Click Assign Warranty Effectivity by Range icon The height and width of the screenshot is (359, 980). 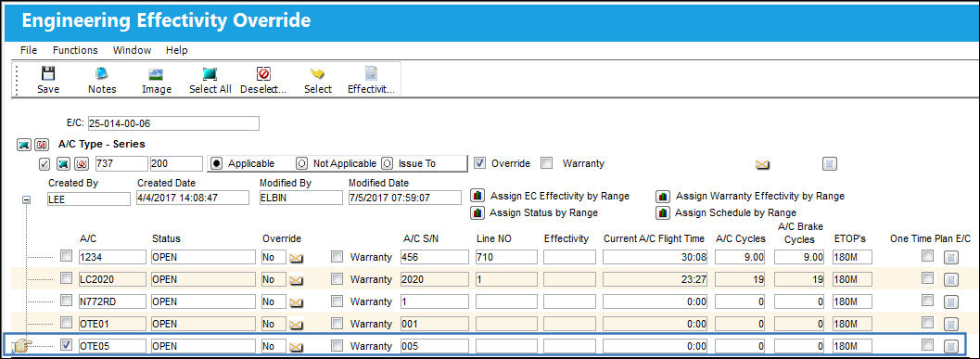click(x=663, y=196)
